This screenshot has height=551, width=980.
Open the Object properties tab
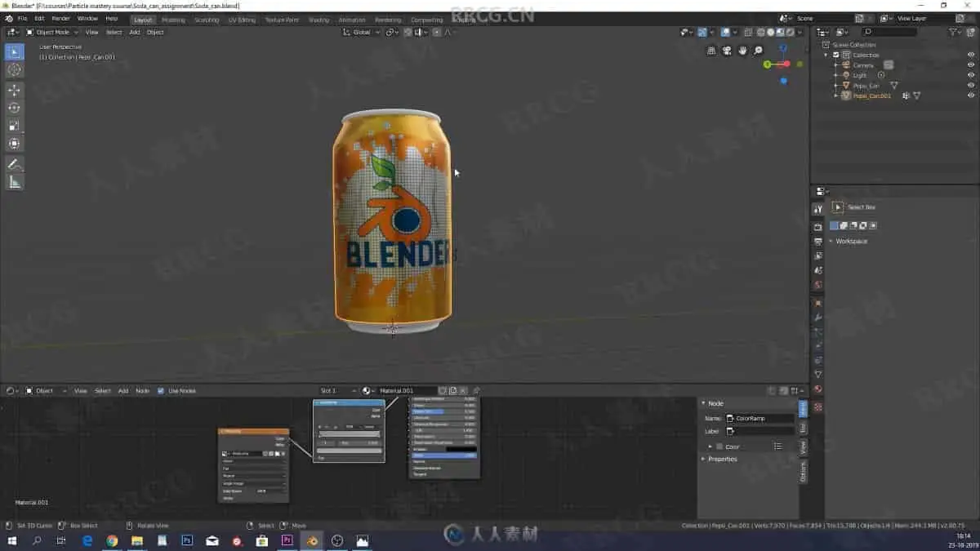tap(817, 303)
